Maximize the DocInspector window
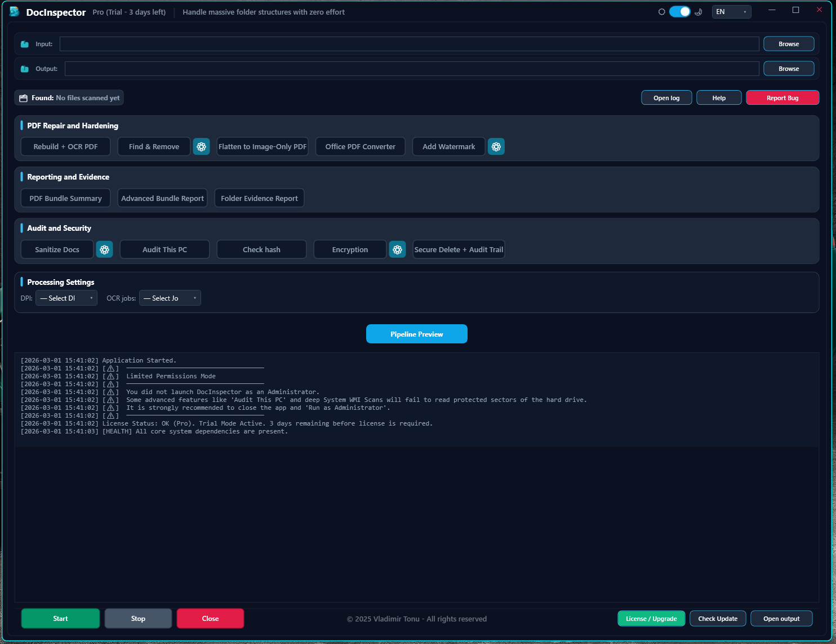836x644 pixels. click(x=795, y=10)
